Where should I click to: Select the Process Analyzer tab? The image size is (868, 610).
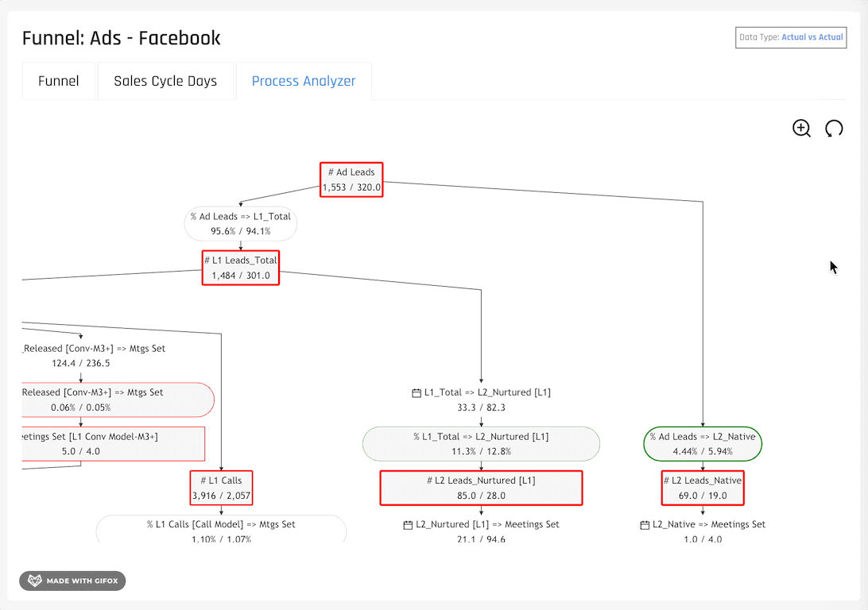click(x=304, y=81)
